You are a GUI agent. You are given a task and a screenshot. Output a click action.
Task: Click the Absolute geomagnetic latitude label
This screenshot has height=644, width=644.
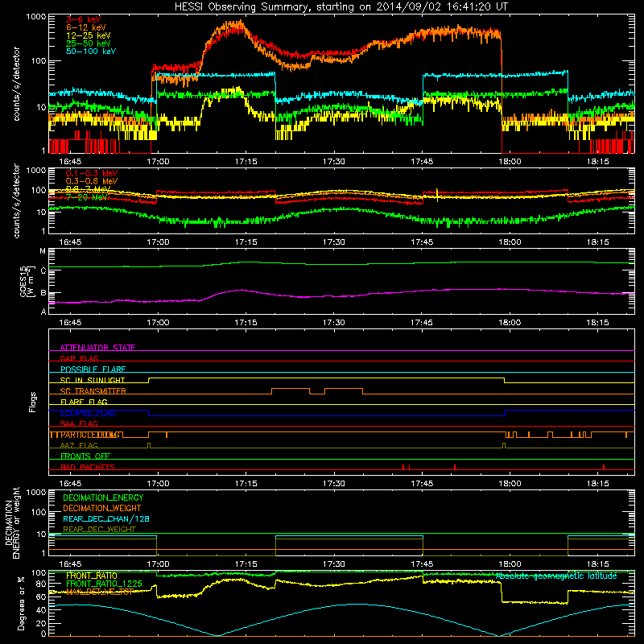point(556,576)
